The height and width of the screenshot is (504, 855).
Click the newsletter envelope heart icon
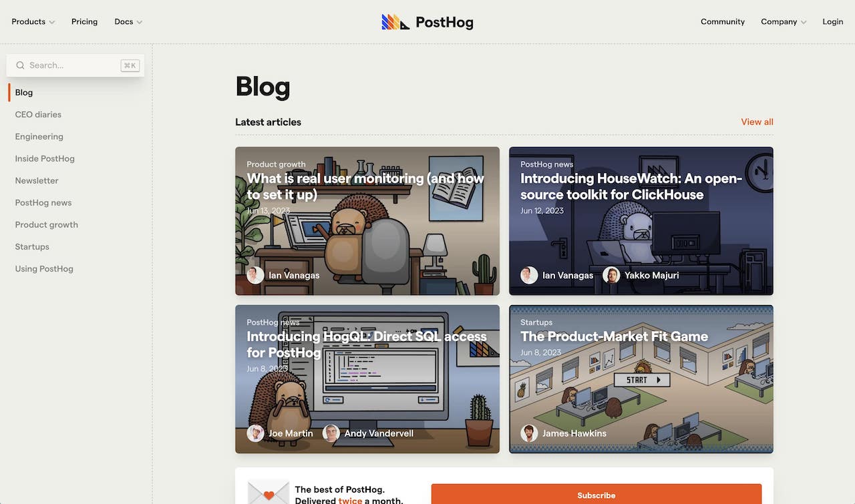[x=269, y=494]
